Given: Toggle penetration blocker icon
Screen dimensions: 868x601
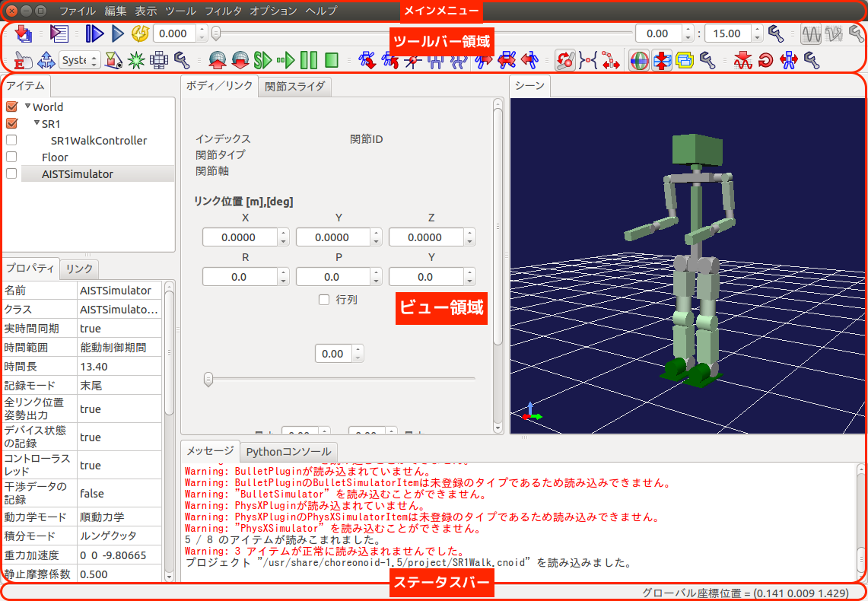Looking at the screenshot, I should pyautogui.click(x=662, y=60).
